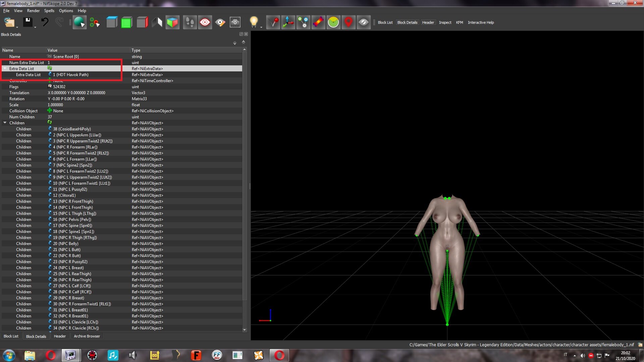Click the flag icon beside value 524302
The height and width of the screenshot is (362, 644).
(50, 86)
